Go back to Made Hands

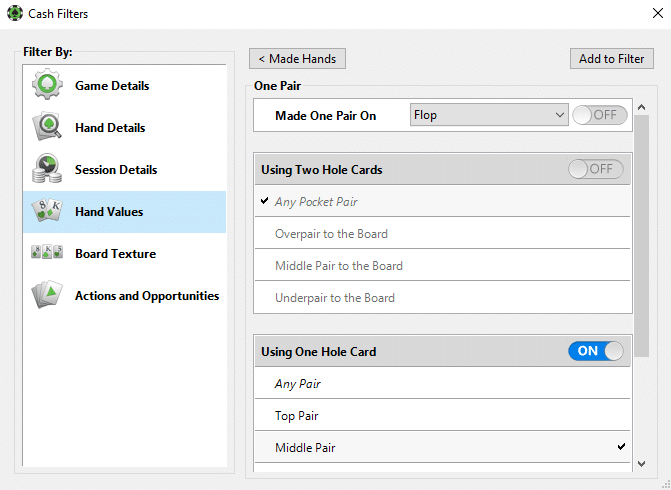point(297,59)
